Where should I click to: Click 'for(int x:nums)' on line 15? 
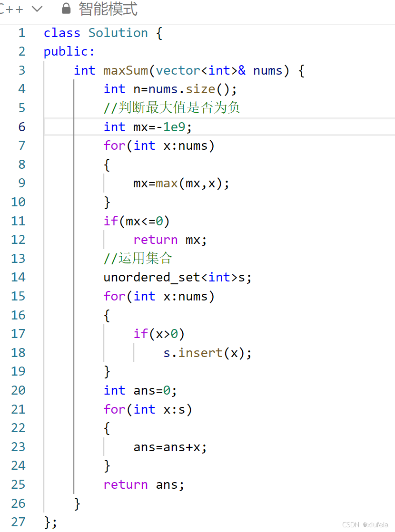click(x=159, y=297)
